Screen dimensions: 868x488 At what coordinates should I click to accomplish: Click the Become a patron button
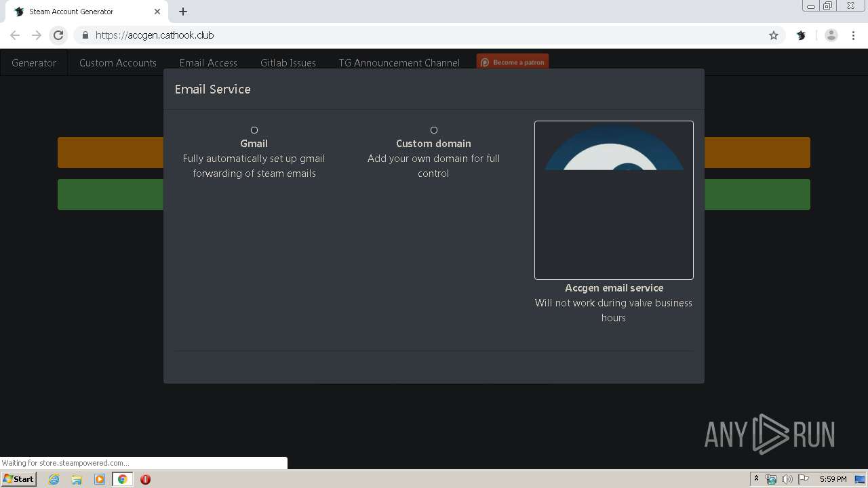[x=513, y=62]
